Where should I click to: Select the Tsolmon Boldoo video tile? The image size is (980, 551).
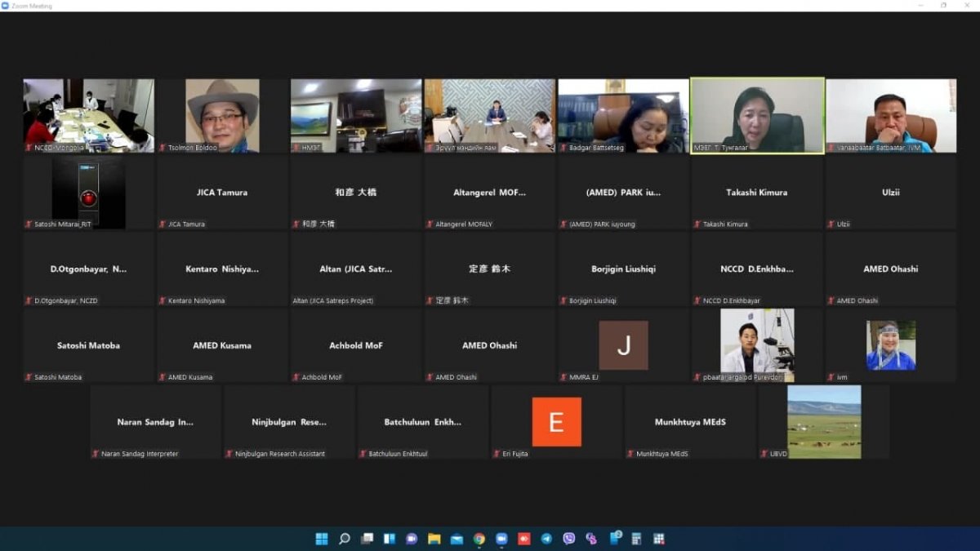[222, 114]
